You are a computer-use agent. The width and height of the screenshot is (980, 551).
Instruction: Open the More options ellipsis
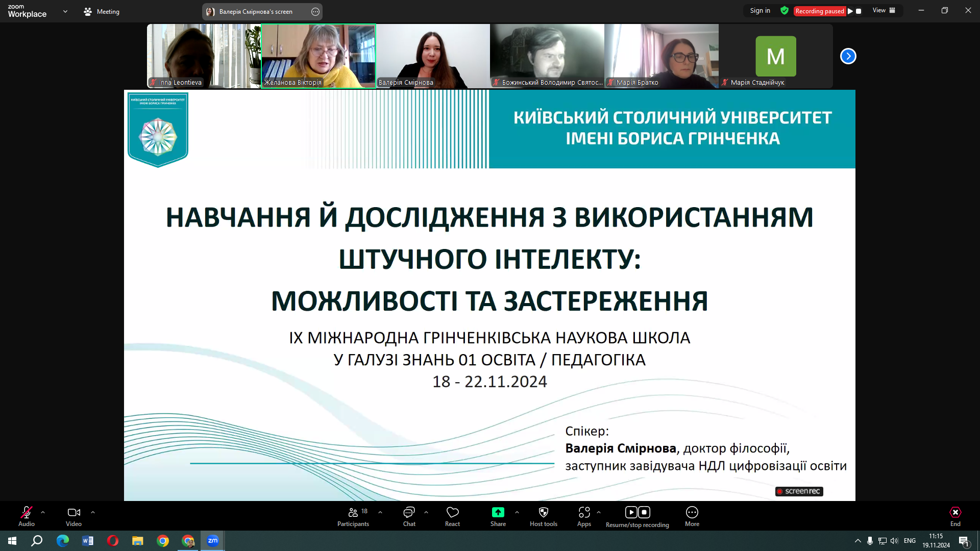pyautogui.click(x=692, y=512)
